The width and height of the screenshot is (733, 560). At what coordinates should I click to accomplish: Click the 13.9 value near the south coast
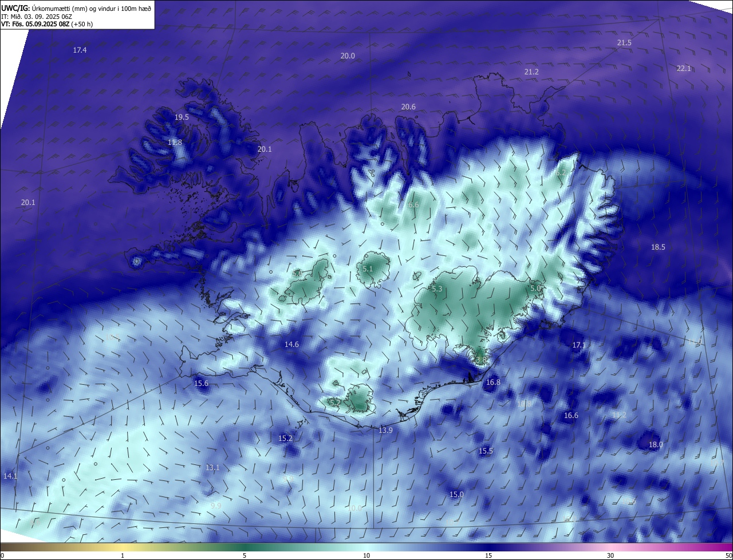[385, 431]
